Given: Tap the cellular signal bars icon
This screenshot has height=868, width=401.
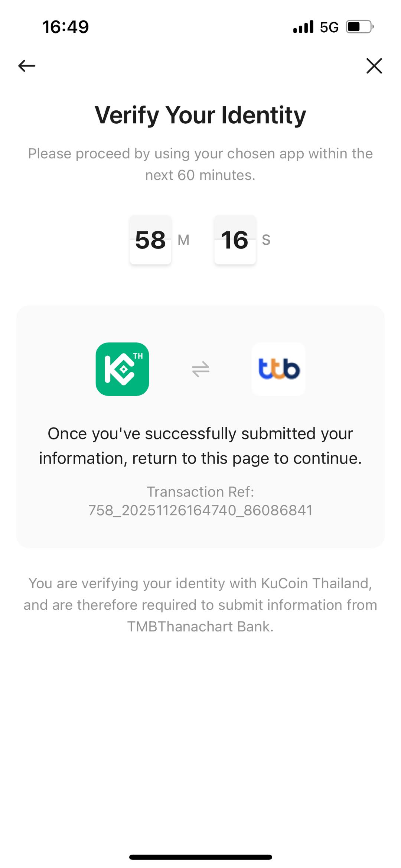Looking at the screenshot, I should coord(303,27).
